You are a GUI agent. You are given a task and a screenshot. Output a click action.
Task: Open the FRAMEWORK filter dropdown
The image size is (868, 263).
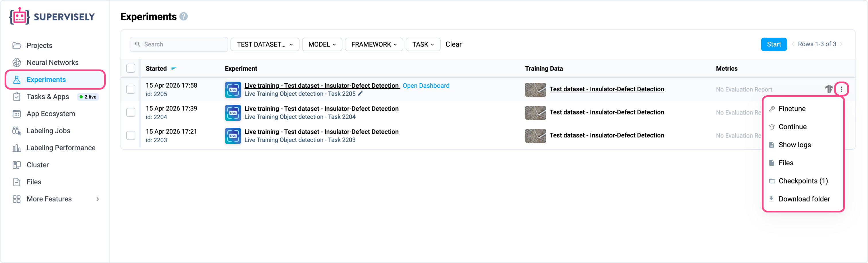tap(373, 44)
